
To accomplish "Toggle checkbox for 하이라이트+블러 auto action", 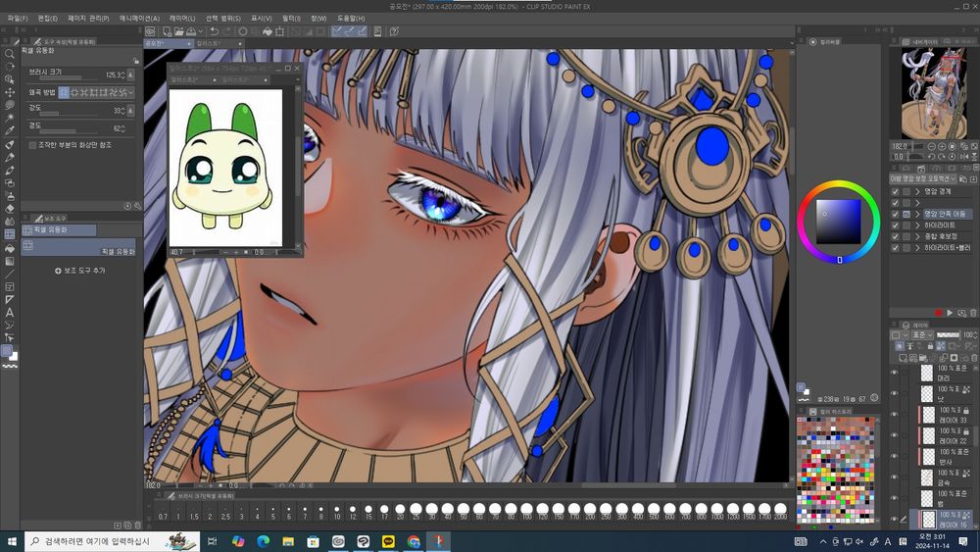I will coord(896,247).
